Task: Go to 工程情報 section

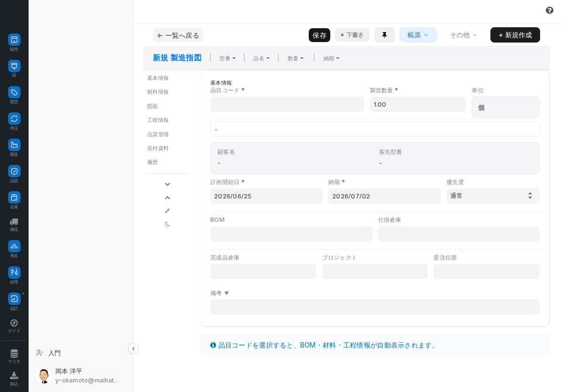Action: 158,120
